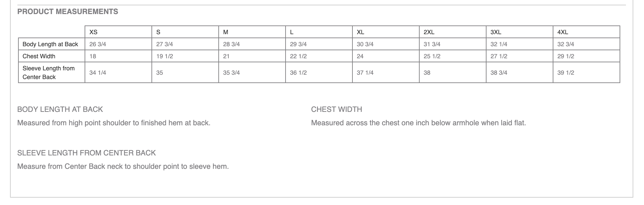Select the XS chest width value 18
644x205 pixels.
click(x=93, y=56)
